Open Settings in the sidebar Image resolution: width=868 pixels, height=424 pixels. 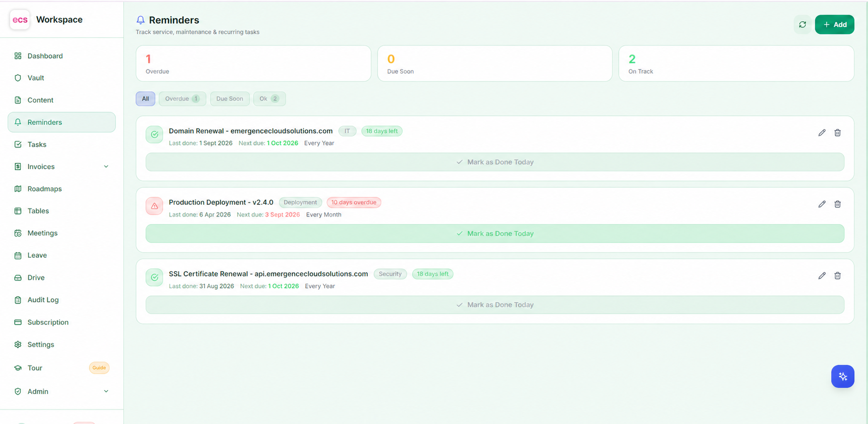pos(61,344)
